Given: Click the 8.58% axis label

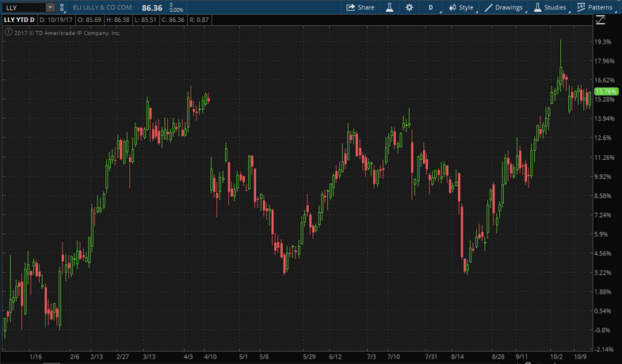Looking at the screenshot, I should 603,195.
